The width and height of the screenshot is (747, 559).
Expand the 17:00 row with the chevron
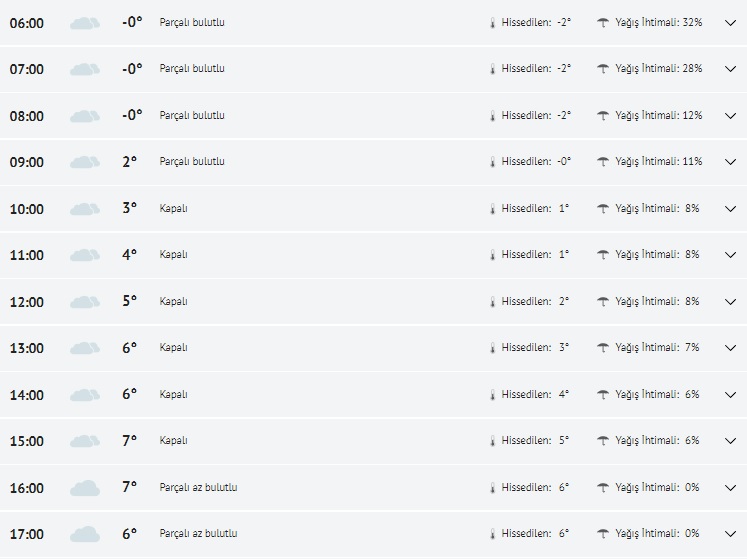(730, 534)
